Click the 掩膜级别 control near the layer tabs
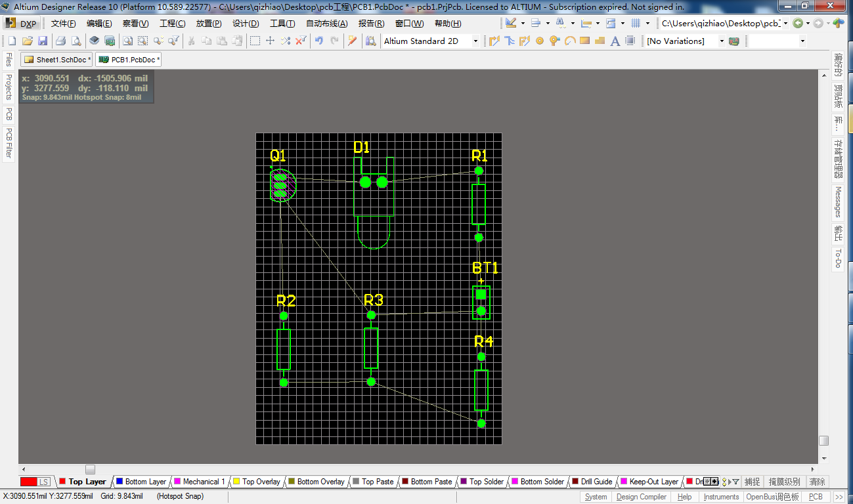 785,481
